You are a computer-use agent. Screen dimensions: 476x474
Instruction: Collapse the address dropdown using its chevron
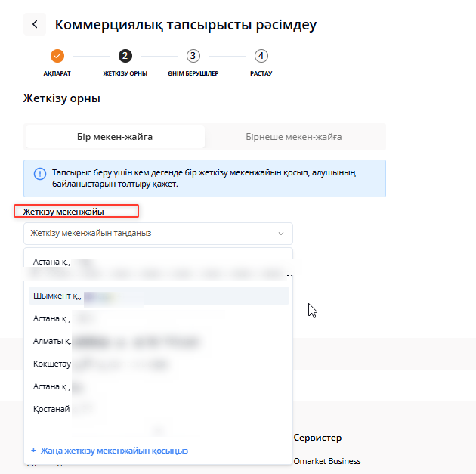(x=281, y=234)
